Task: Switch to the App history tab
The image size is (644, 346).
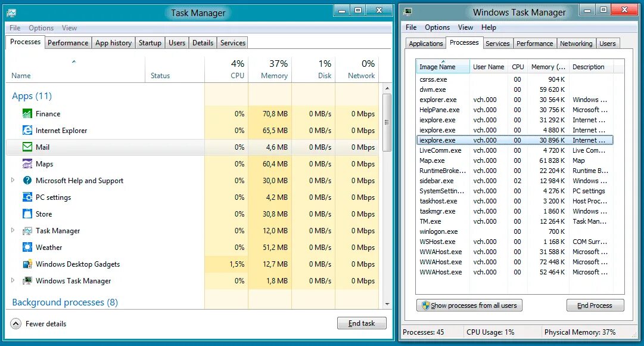Action: (113, 43)
